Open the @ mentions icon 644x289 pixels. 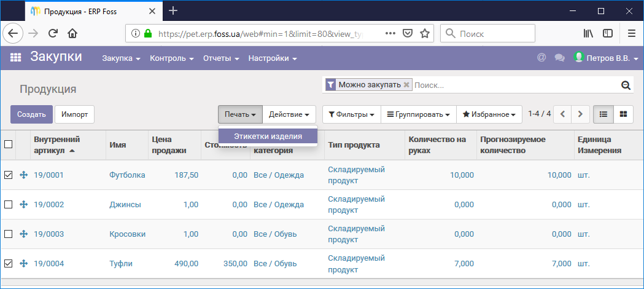(x=541, y=58)
